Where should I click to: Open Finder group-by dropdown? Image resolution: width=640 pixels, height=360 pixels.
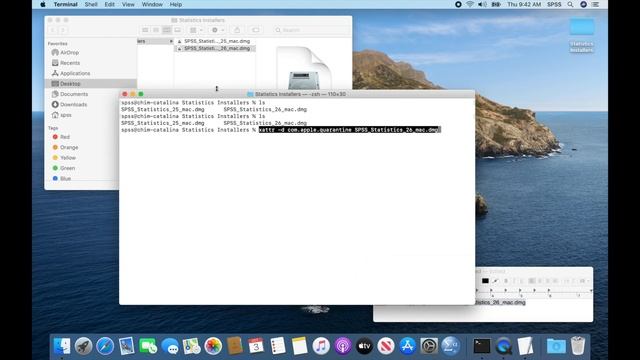coord(196,30)
